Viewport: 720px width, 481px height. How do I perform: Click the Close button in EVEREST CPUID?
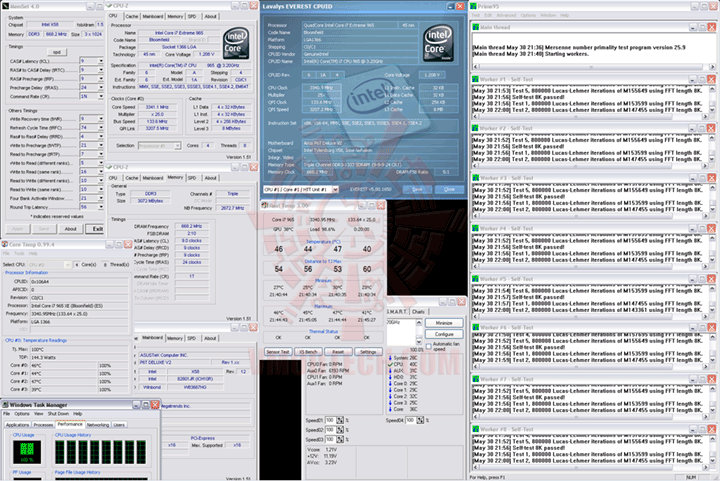click(447, 188)
